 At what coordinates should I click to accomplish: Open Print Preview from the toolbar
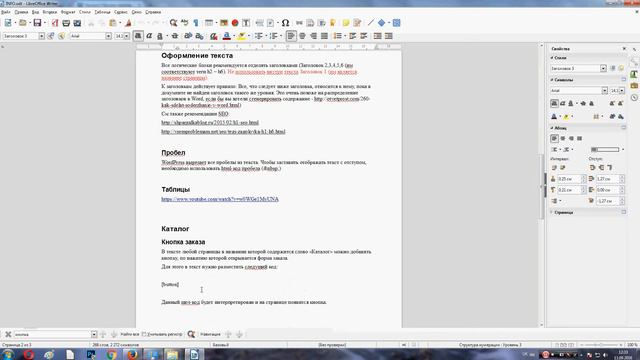(x=77, y=23)
